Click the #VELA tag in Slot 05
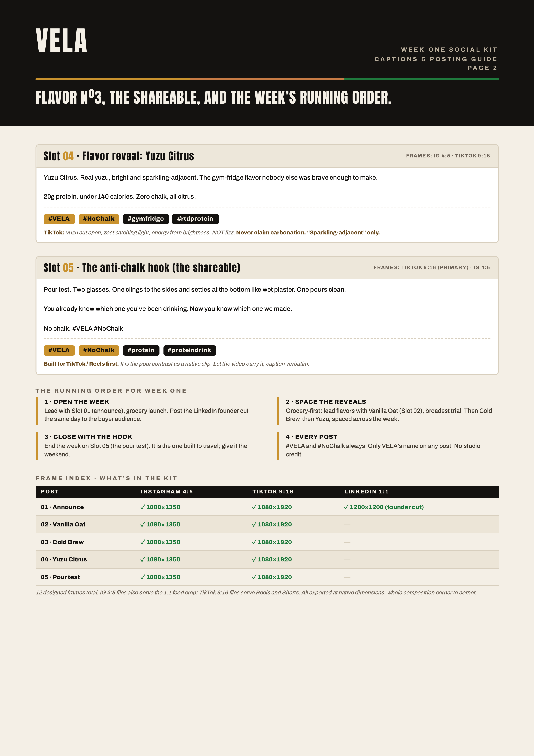 tap(59, 350)
